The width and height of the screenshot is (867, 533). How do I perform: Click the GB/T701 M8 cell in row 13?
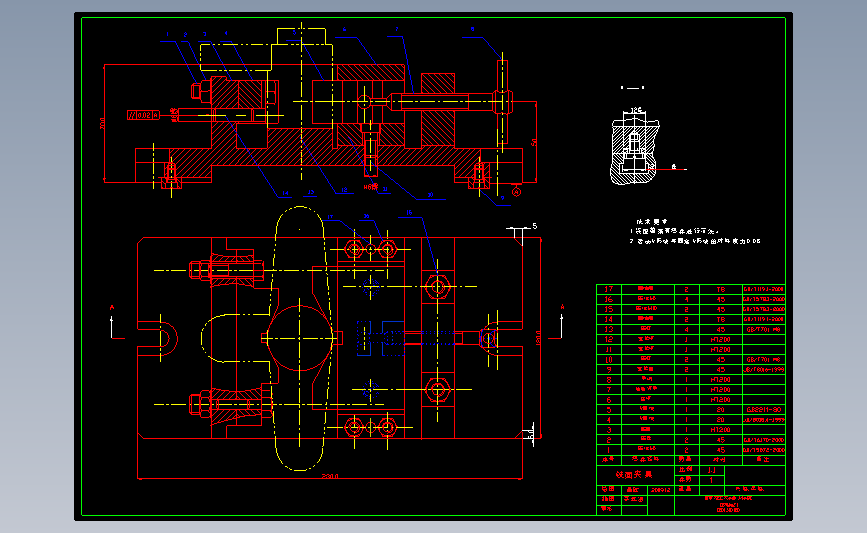coord(764,330)
